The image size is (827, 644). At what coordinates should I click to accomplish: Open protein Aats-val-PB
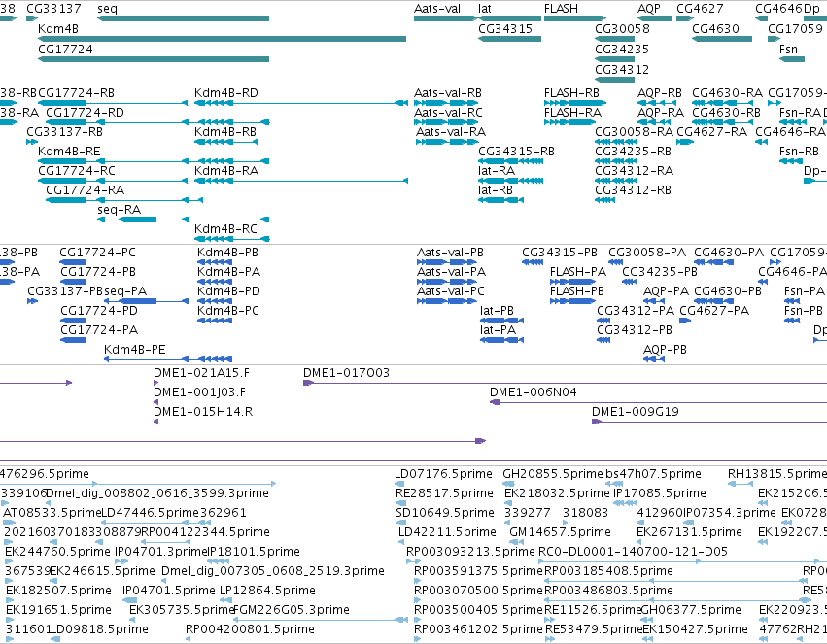click(x=450, y=253)
